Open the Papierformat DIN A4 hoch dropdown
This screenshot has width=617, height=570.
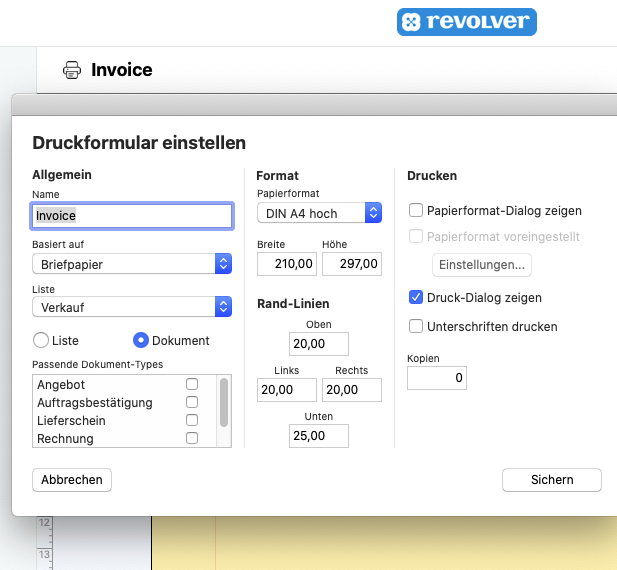pyautogui.click(x=319, y=213)
